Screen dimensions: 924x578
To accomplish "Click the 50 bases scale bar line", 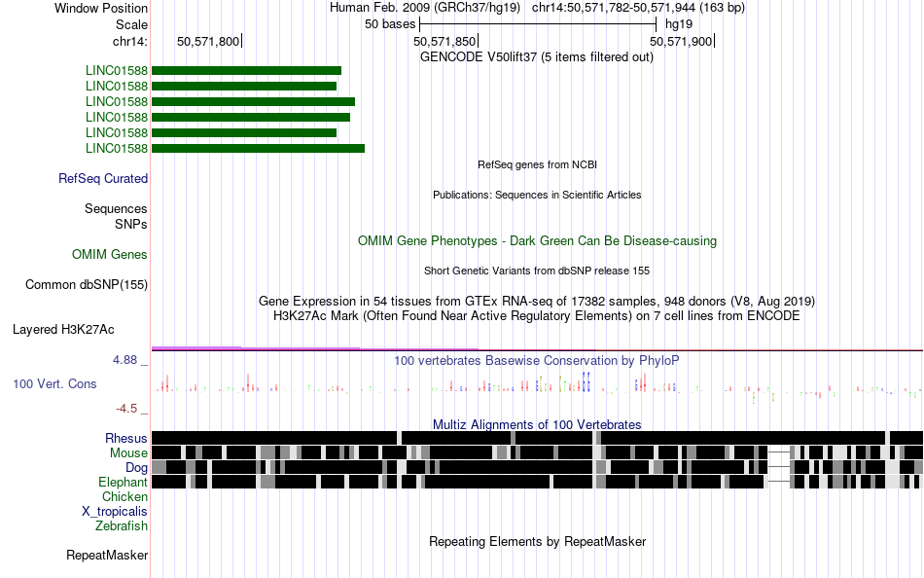I will point(538,24).
